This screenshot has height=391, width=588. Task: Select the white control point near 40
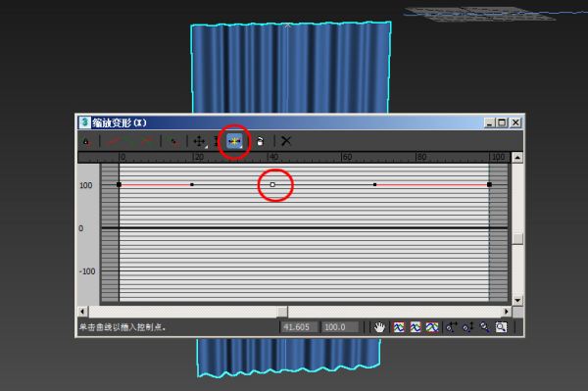[x=272, y=184]
